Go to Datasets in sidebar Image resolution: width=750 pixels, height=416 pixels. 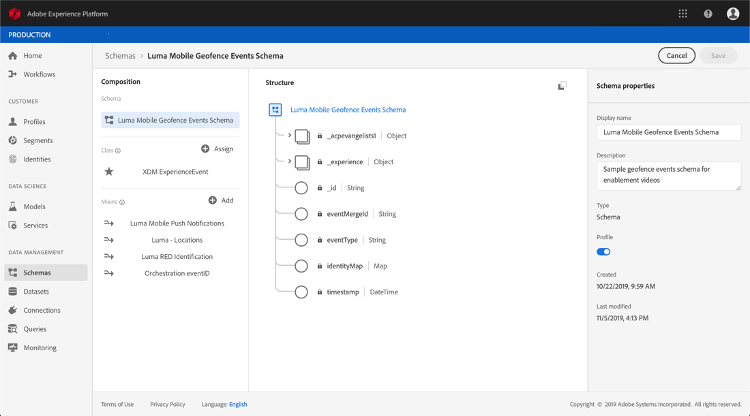36,291
